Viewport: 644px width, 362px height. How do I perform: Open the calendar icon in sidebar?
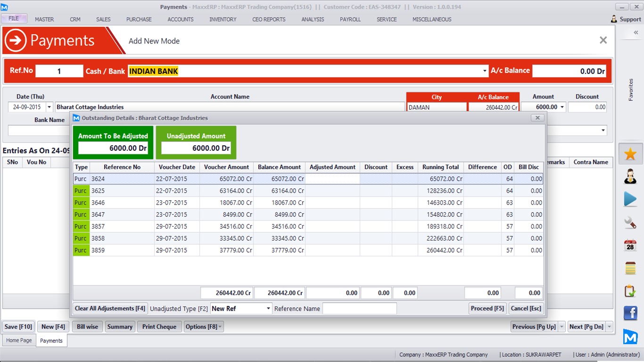(630, 245)
